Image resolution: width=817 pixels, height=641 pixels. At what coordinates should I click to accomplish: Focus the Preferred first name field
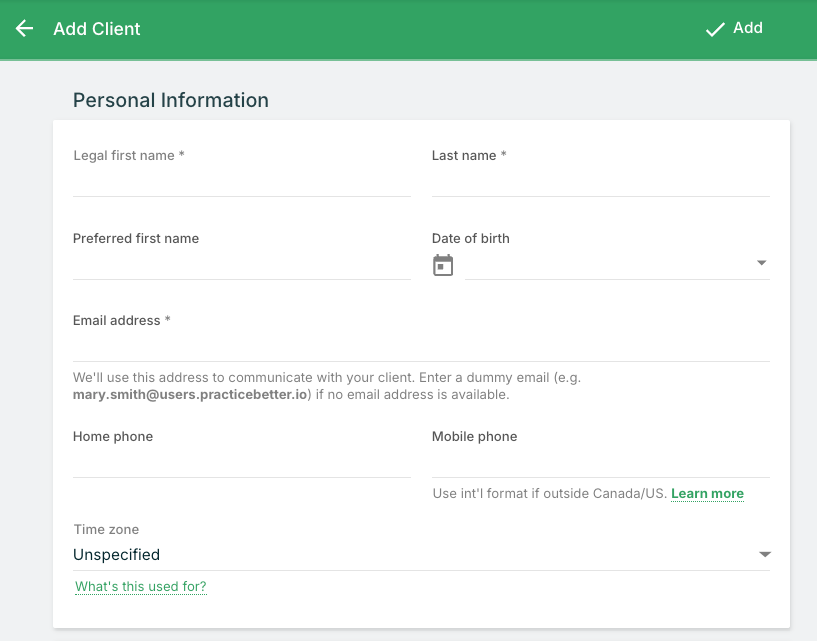pos(241,265)
